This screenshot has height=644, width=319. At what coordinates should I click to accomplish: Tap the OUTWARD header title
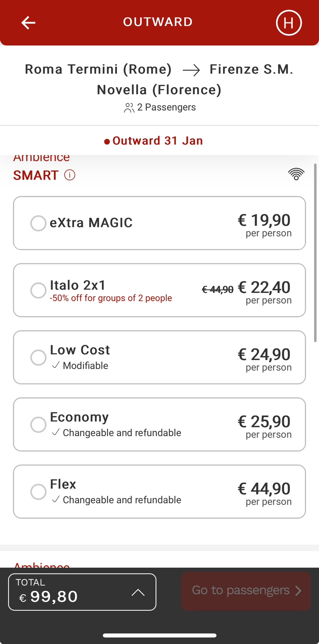tap(158, 22)
